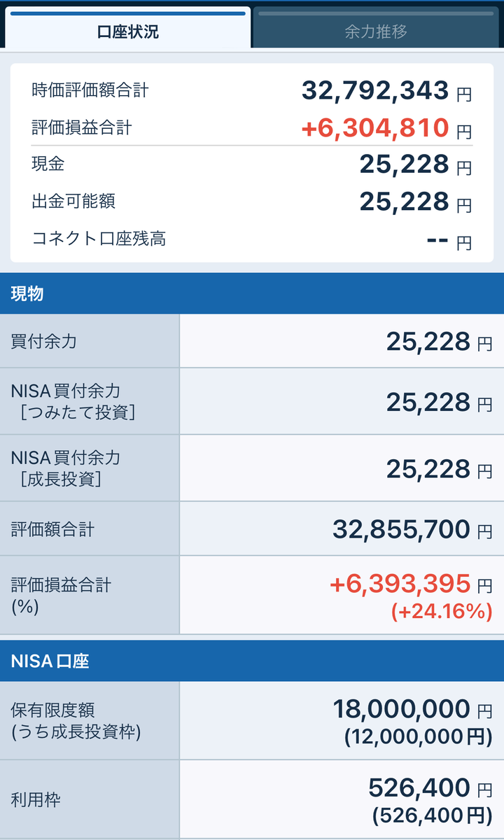Switch to the 余力推移 tab
This screenshot has width=504, height=840.
(377, 28)
